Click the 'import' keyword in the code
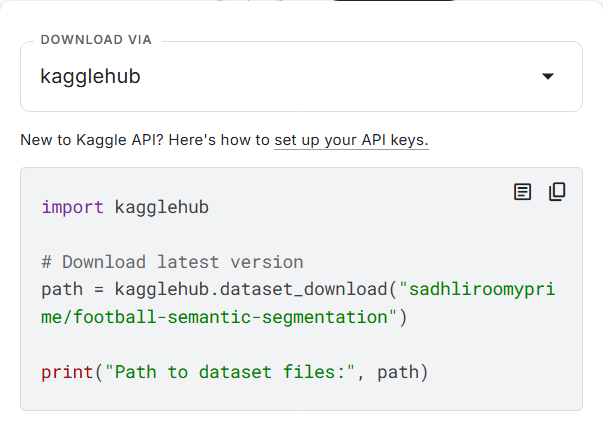Viewport: 603px width, 429px height. pyautogui.click(x=72, y=207)
